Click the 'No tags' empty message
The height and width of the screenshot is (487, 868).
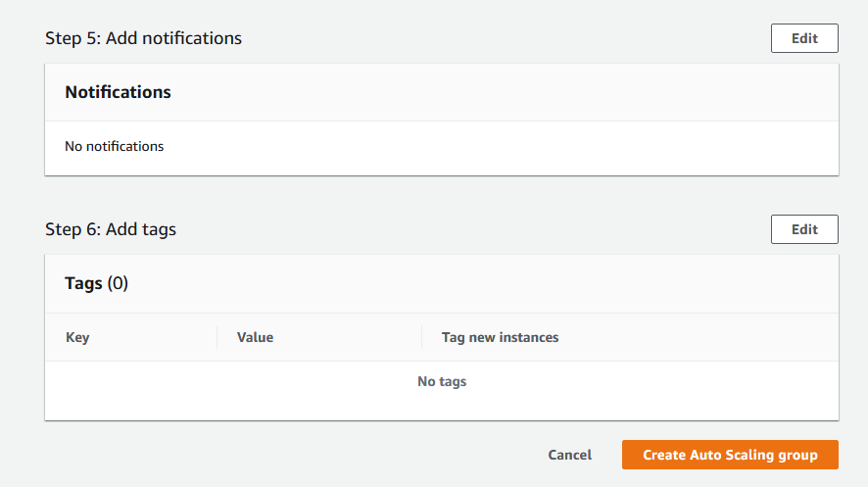pos(442,381)
